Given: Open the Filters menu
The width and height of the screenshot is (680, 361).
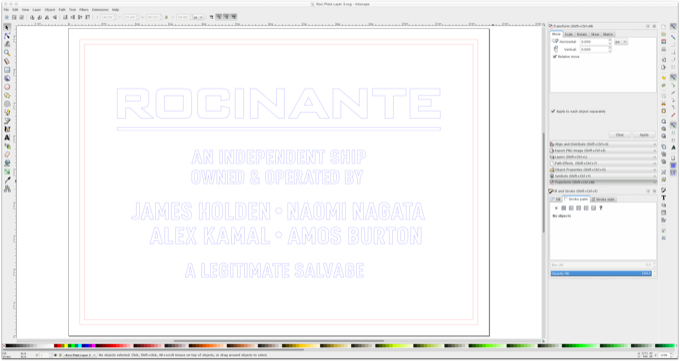Looking at the screenshot, I should pyautogui.click(x=84, y=10).
